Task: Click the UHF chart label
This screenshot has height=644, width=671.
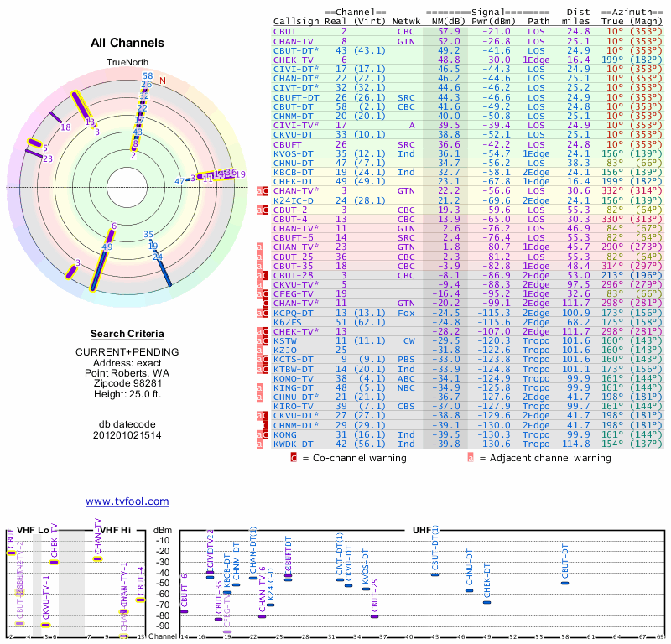Action: [422, 530]
